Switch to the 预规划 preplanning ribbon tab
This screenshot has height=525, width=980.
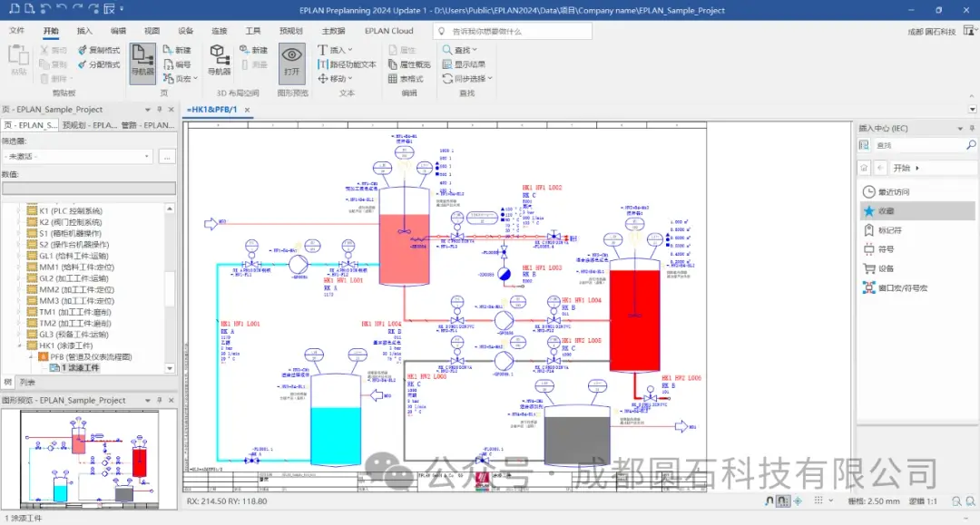click(x=290, y=31)
